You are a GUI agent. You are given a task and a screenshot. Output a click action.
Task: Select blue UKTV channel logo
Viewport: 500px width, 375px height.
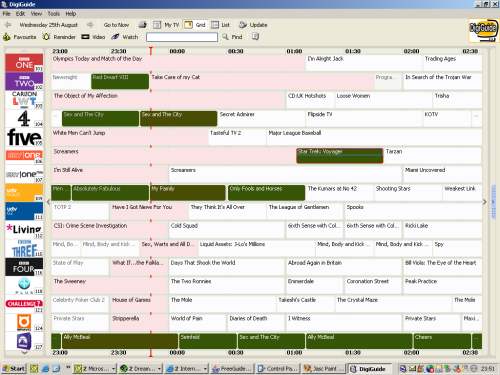[24, 211]
